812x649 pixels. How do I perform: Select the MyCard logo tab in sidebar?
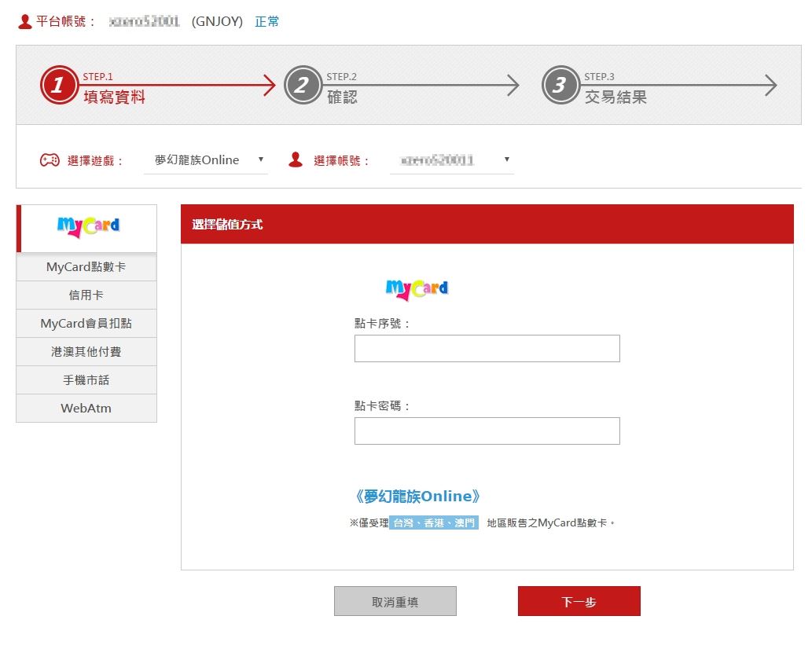click(87, 228)
